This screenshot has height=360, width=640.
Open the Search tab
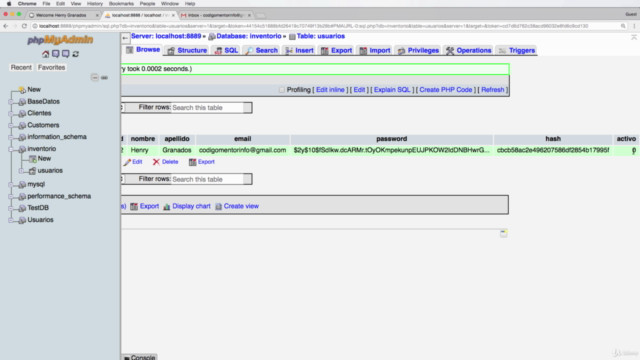[262, 51]
